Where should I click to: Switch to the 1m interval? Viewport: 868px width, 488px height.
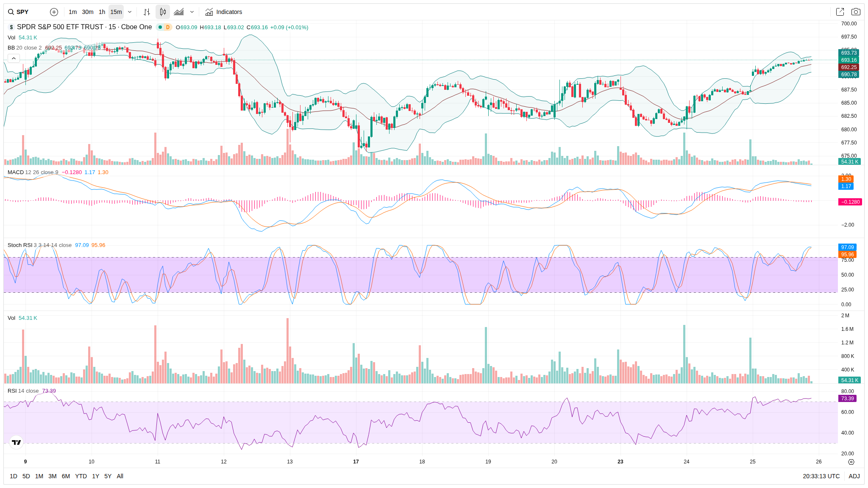pyautogui.click(x=73, y=12)
